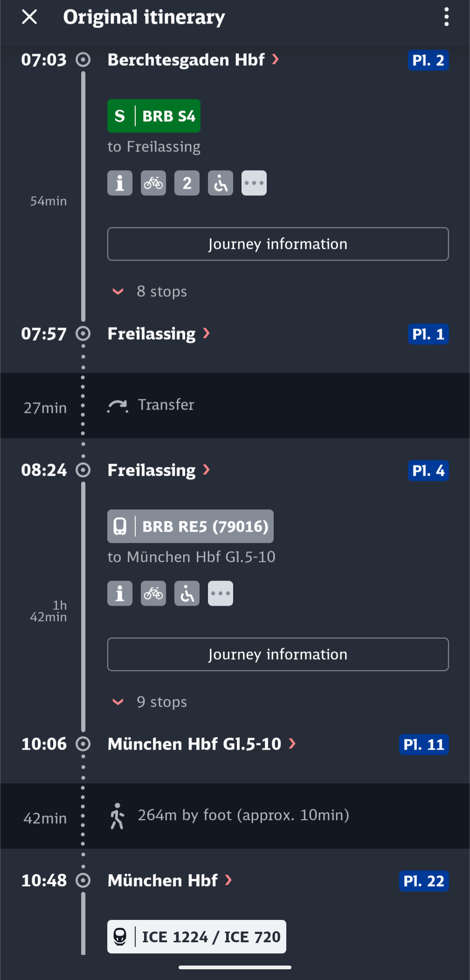This screenshot has height=980, width=470.
Task: Open Freilassing station at 07:57 arrival
Action: [158, 334]
